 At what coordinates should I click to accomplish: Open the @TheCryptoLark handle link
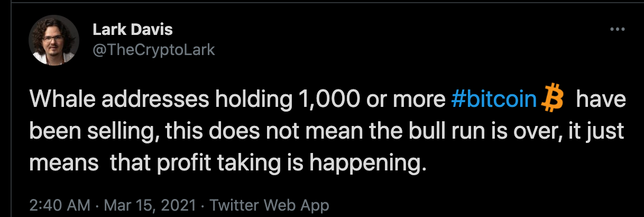[x=154, y=50]
